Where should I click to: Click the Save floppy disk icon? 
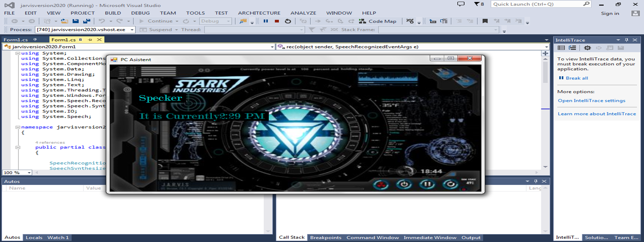pyautogui.click(x=75, y=21)
